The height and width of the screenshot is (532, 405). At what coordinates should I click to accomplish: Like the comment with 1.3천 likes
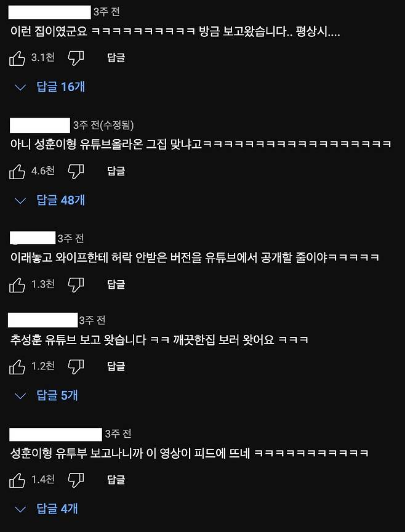click(17, 285)
